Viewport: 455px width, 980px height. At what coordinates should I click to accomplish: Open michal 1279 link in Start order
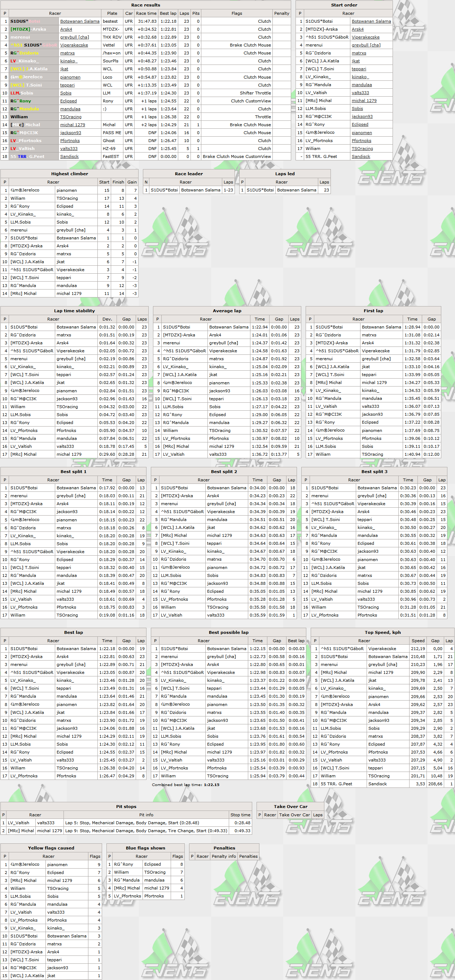pyautogui.click(x=364, y=101)
